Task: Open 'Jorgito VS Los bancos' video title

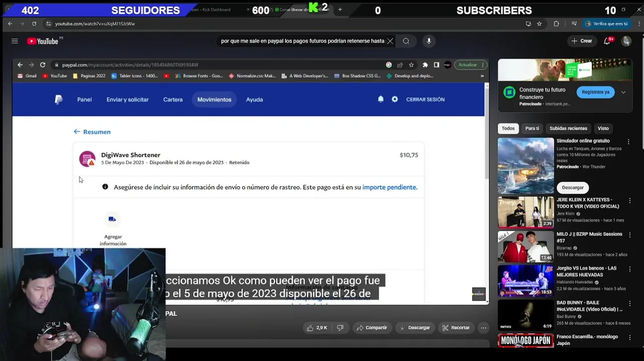Action: (x=586, y=271)
